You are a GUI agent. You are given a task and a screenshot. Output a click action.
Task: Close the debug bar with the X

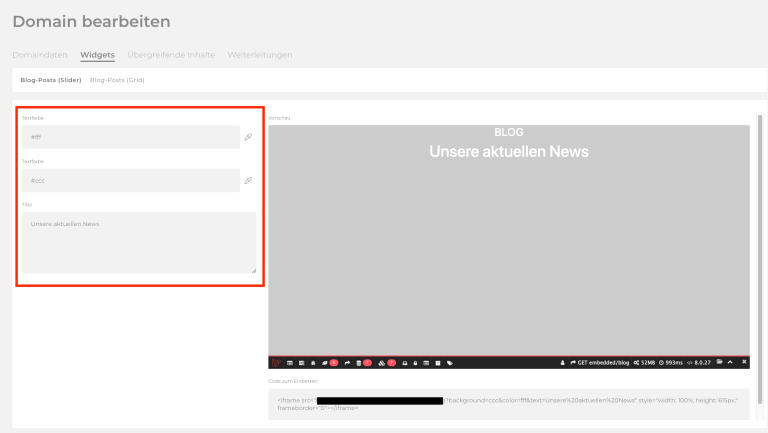(x=744, y=362)
